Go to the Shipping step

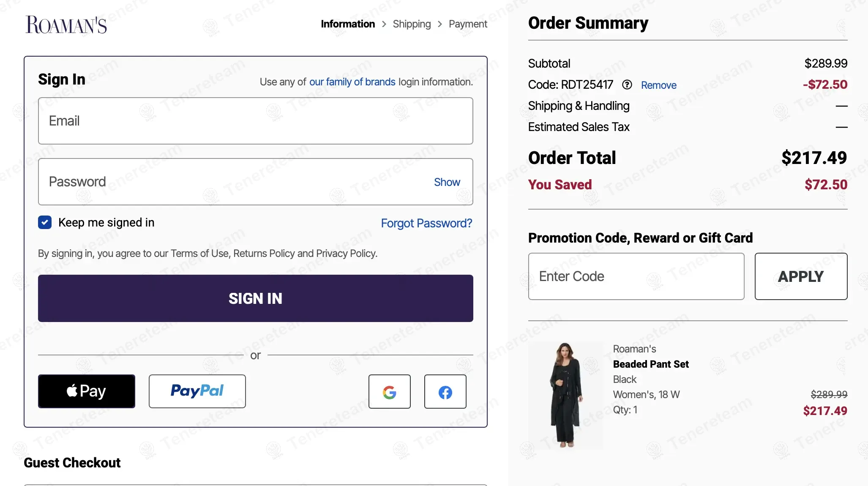click(x=412, y=24)
